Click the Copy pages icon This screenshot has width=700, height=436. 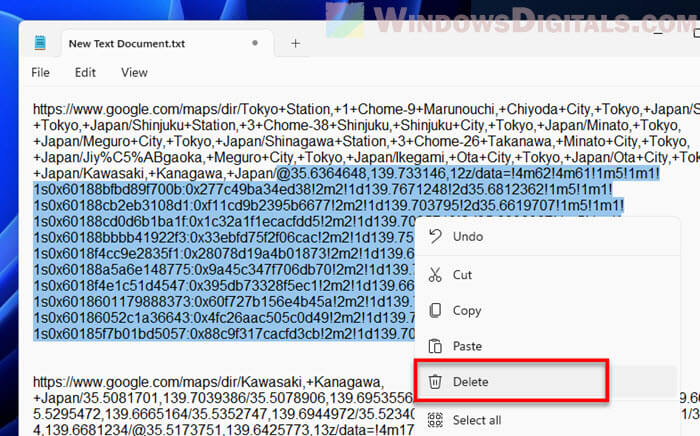pos(435,310)
